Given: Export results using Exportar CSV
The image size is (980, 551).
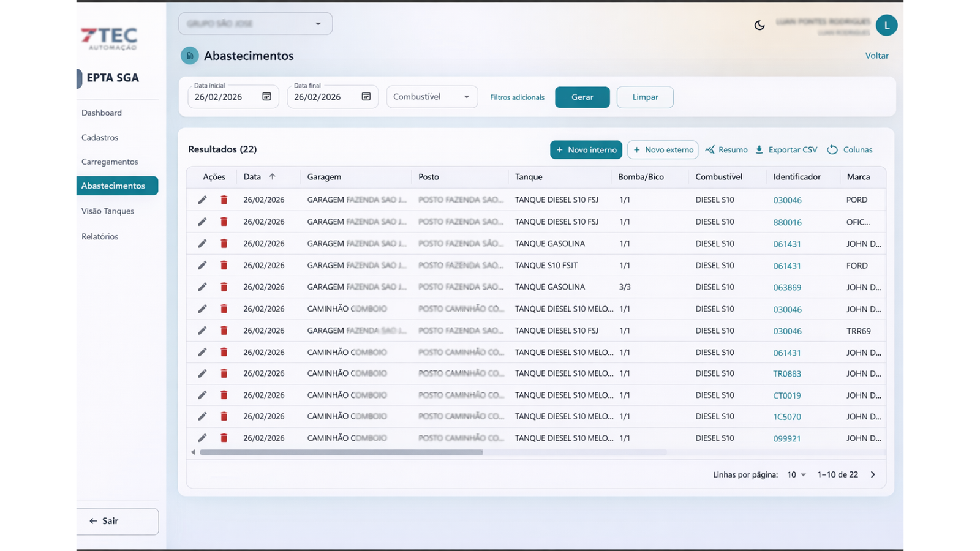Looking at the screenshot, I should [786, 150].
